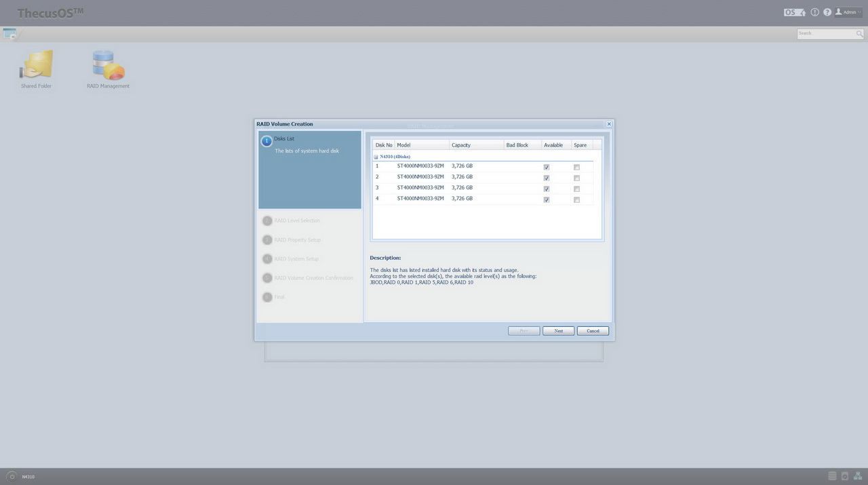Viewport: 868px width, 485px height.
Task: Select disk 3 model ST4000NM0033-9ZM
Action: click(x=420, y=188)
